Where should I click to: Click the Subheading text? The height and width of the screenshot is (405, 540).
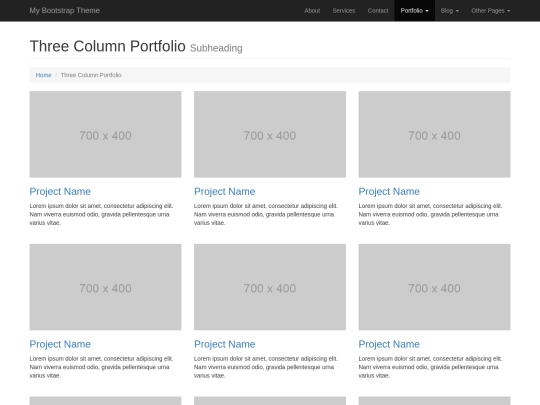pyautogui.click(x=216, y=48)
